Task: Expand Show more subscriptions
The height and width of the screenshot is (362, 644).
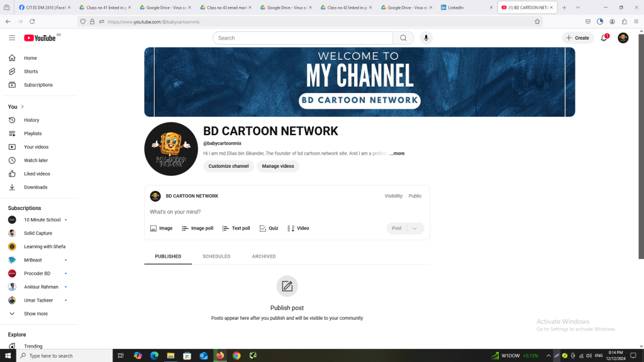Action: 35,314
